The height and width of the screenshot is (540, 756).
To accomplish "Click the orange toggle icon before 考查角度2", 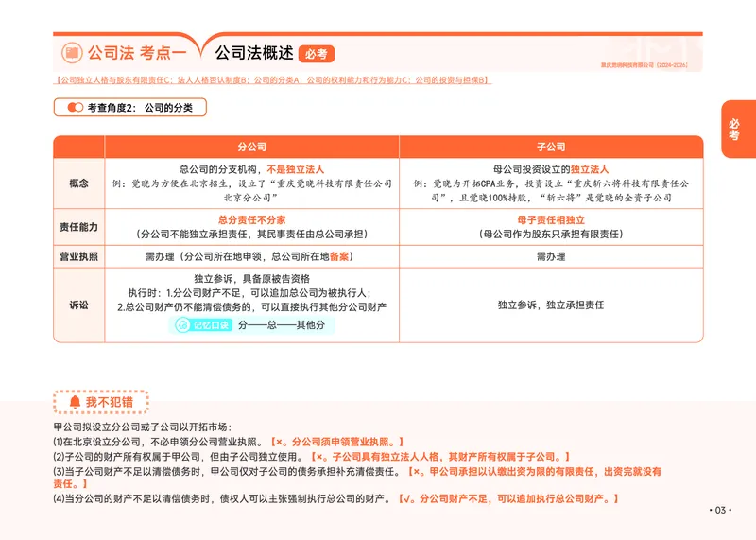I will tap(76, 107).
